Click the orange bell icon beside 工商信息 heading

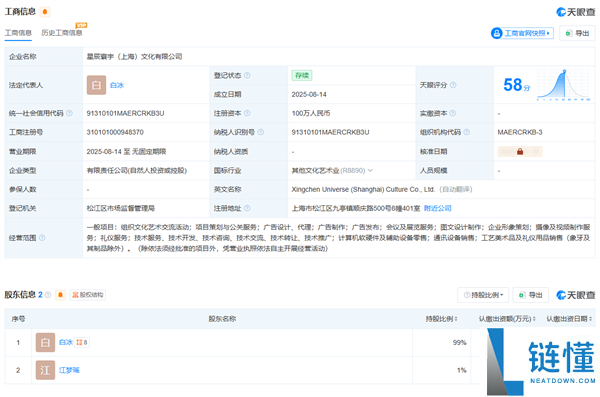tap(45, 12)
